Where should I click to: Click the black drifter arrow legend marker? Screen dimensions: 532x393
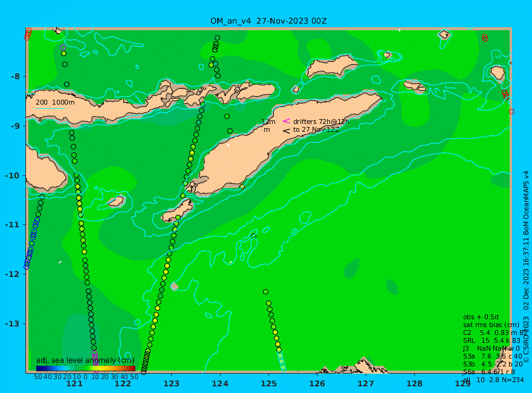287,131
